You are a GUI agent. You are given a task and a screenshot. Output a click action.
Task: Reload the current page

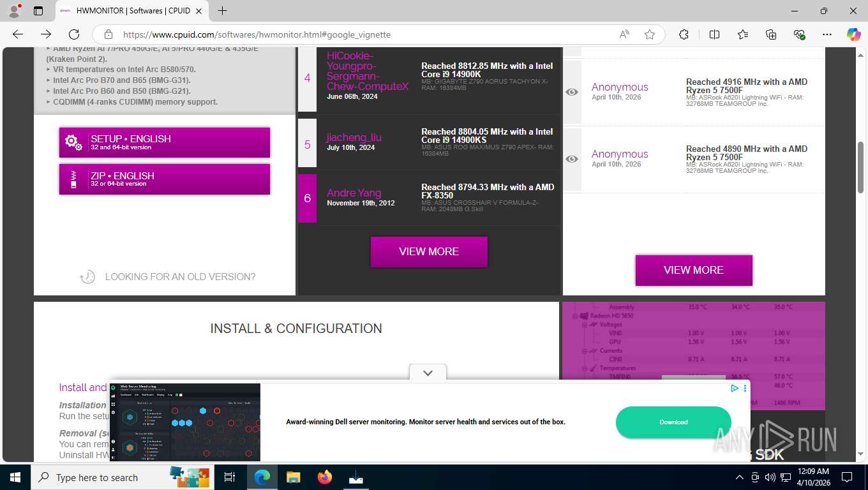pyautogui.click(x=74, y=34)
